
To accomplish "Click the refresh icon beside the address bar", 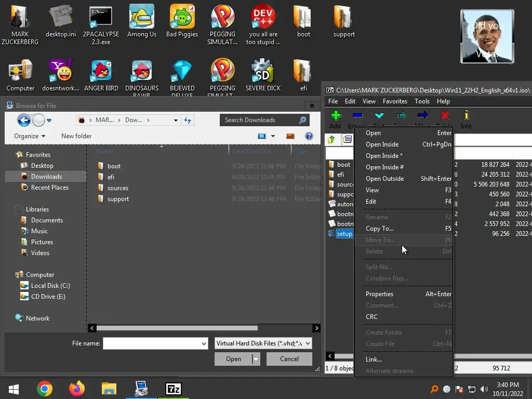I will click(188, 120).
